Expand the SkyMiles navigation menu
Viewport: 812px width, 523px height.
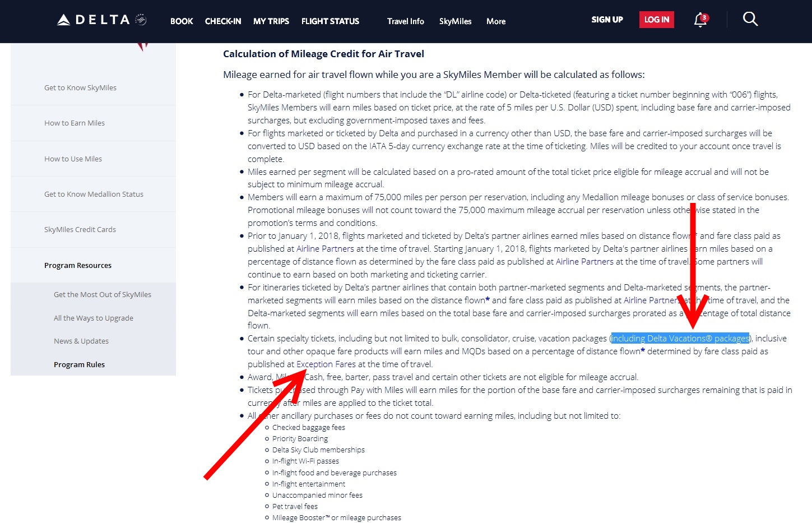[x=455, y=21]
